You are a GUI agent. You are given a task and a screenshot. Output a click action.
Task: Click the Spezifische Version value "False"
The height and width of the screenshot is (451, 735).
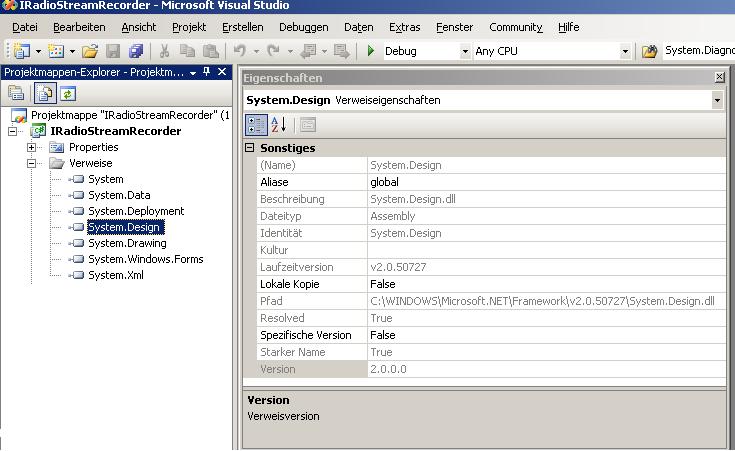[546, 335]
